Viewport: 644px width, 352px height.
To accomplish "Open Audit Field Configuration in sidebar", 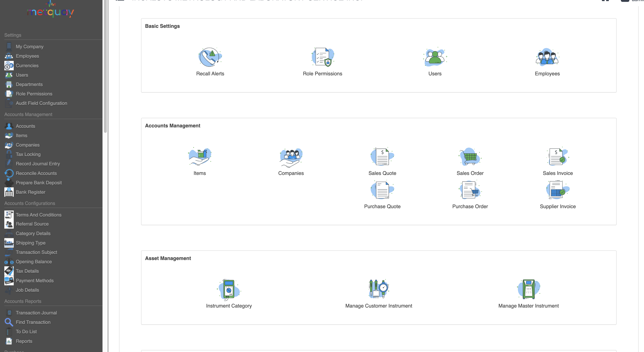I will (41, 103).
